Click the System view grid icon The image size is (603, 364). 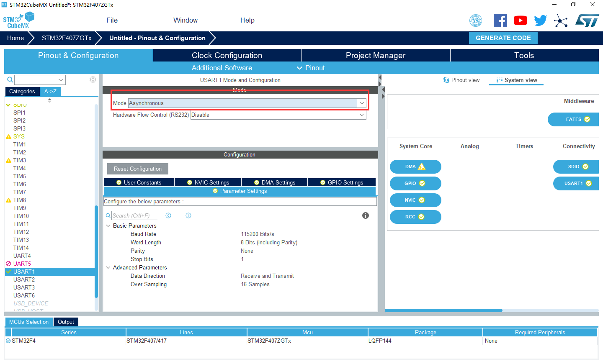click(x=500, y=79)
